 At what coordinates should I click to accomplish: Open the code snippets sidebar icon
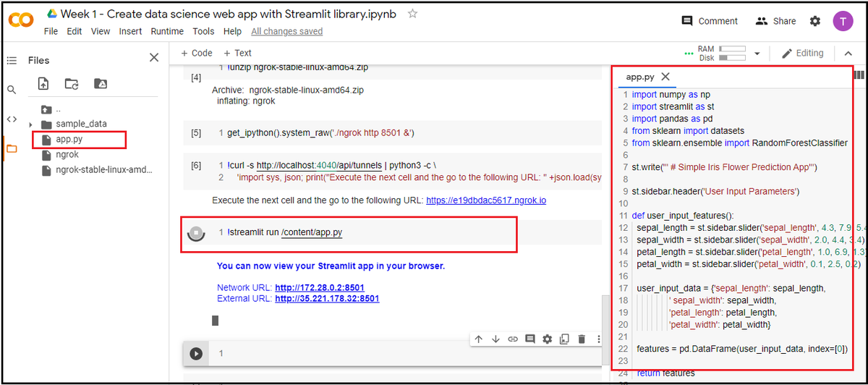pos(12,119)
